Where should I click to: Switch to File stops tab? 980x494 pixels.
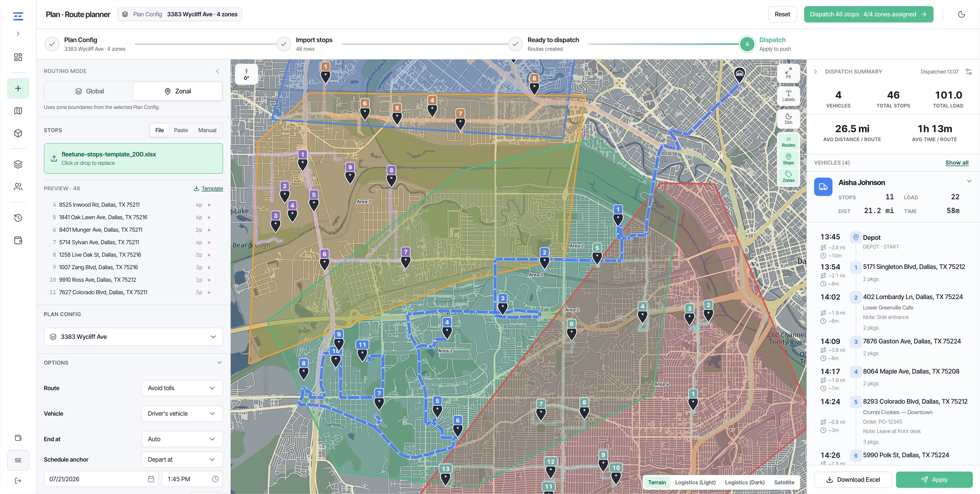tap(160, 130)
